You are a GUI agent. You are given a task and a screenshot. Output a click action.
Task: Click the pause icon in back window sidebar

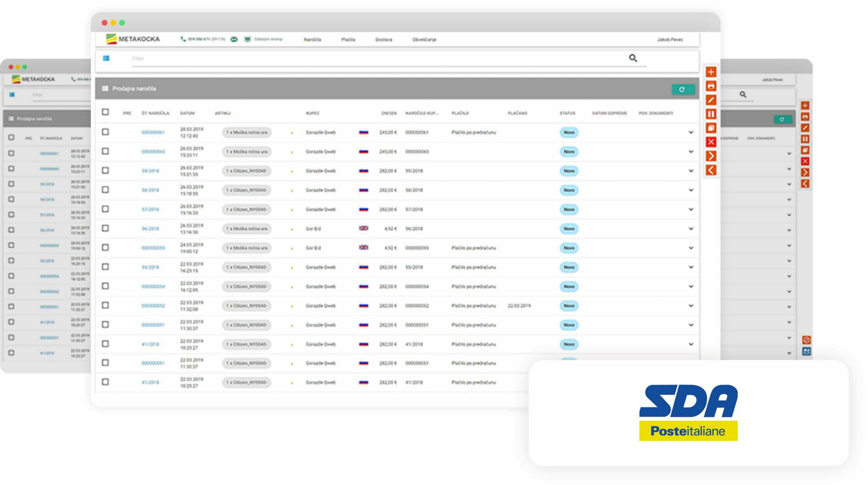[805, 139]
